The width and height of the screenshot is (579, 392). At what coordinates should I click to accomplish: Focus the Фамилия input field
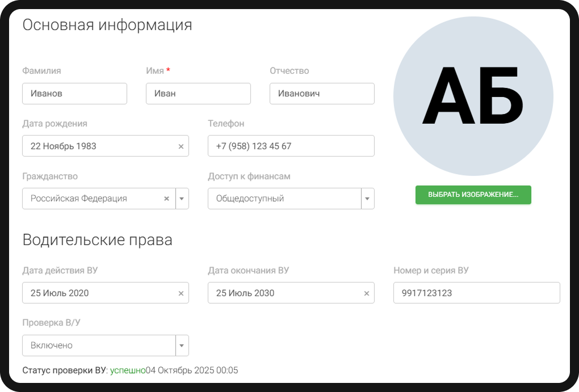tap(74, 94)
